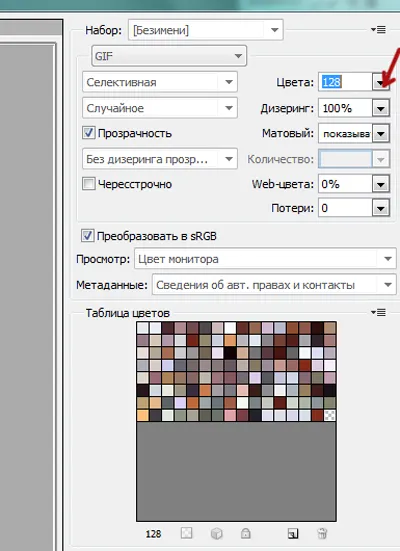The image size is (400, 551).
Task: Open the GIF file format dropdown
Action: point(169,56)
